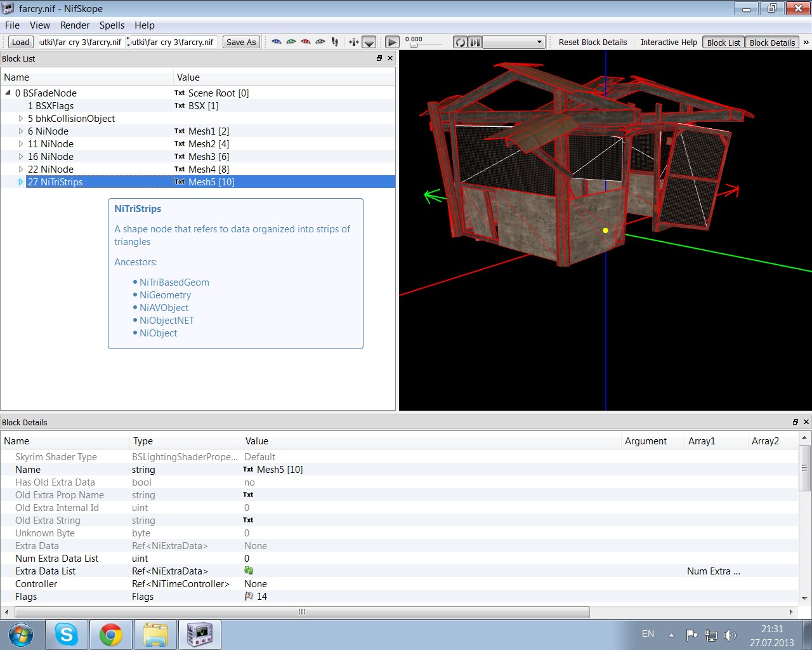The height and width of the screenshot is (650, 812).
Task: Expand the 27 NiTriStrips row
Action: coord(20,182)
